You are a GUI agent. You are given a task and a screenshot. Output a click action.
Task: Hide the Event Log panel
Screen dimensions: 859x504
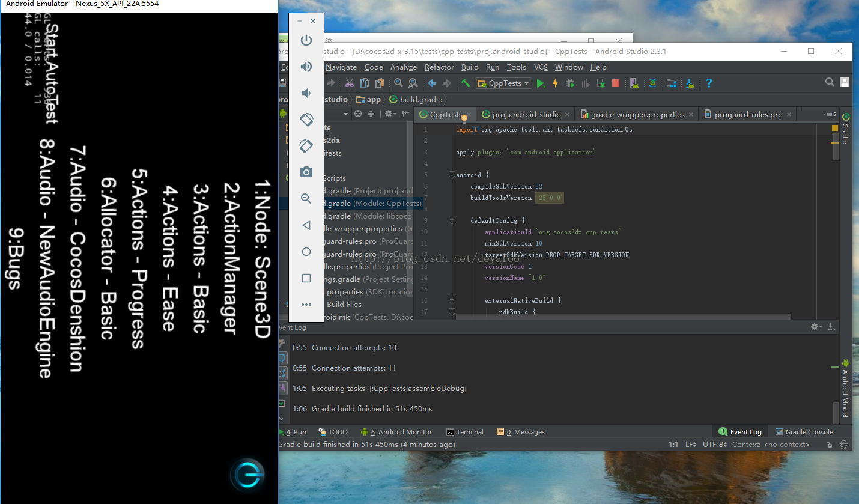(x=831, y=327)
